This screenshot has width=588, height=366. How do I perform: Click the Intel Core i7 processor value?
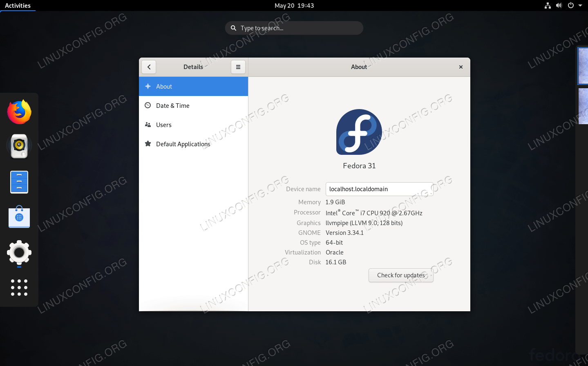374,213
